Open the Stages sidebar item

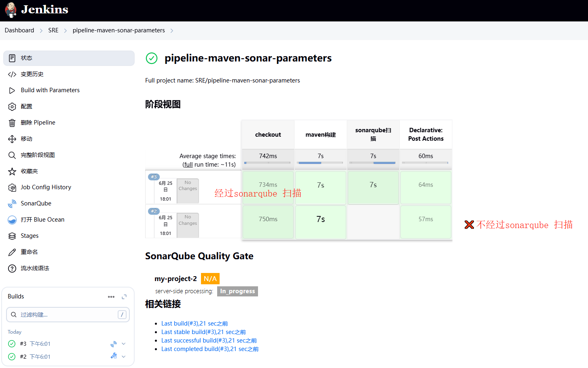click(30, 236)
